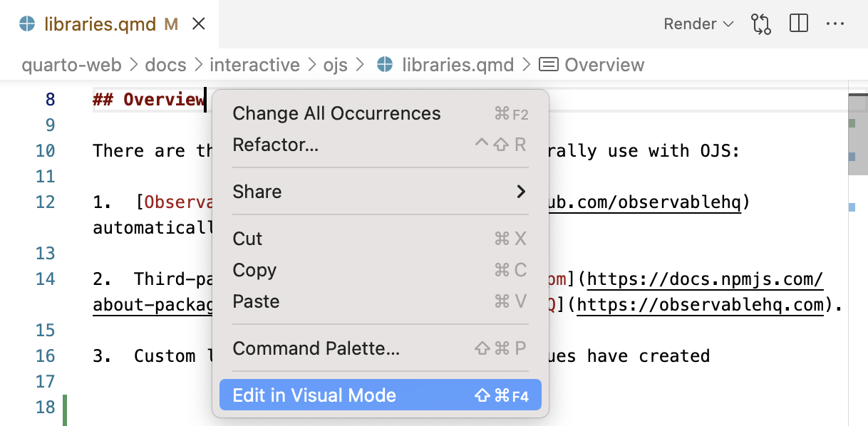Screen dimensions: 868x426
Task: Open the Render dropdown chevron
Action: [x=728, y=24]
